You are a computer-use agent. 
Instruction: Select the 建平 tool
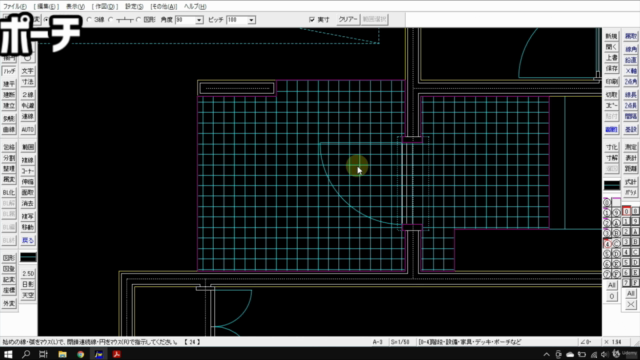tap(9, 84)
